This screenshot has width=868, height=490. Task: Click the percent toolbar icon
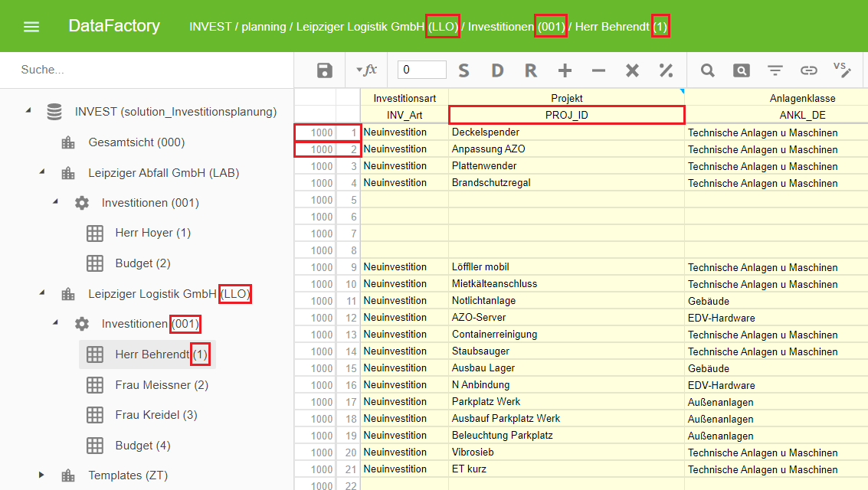tap(666, 70)
